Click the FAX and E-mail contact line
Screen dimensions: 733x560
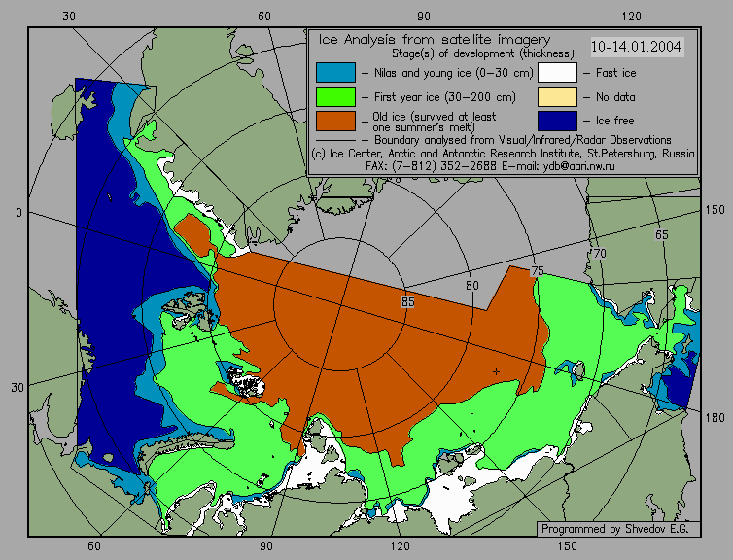490,166
